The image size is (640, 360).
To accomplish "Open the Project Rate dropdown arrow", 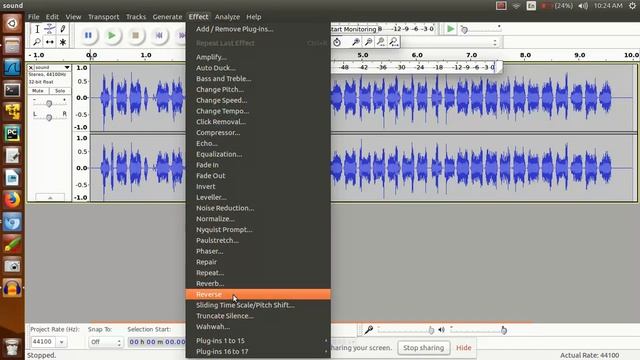I will pyautogui.click(x=62, y=342).
